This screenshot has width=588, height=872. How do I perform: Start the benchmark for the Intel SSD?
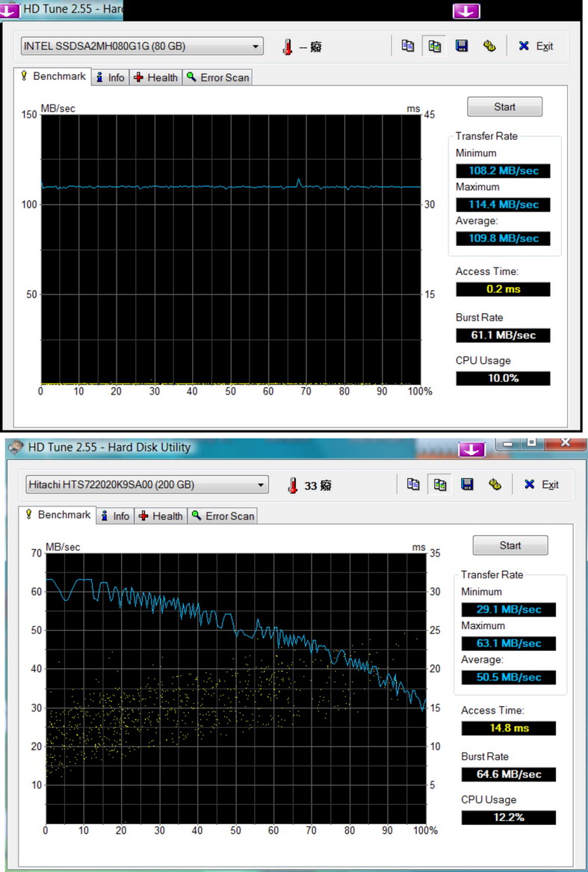point(504,107)
